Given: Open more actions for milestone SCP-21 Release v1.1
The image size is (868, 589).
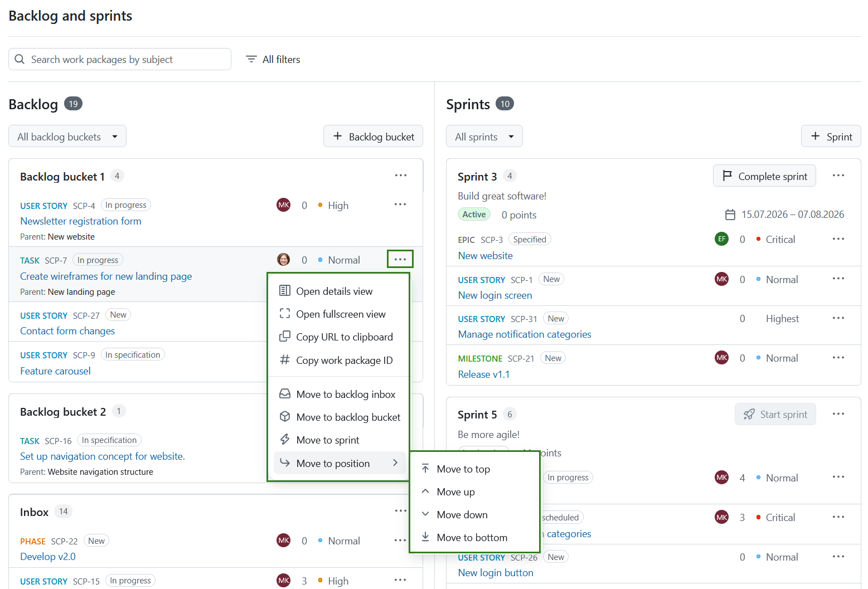Looking at the screenshot, I should 838,358.
